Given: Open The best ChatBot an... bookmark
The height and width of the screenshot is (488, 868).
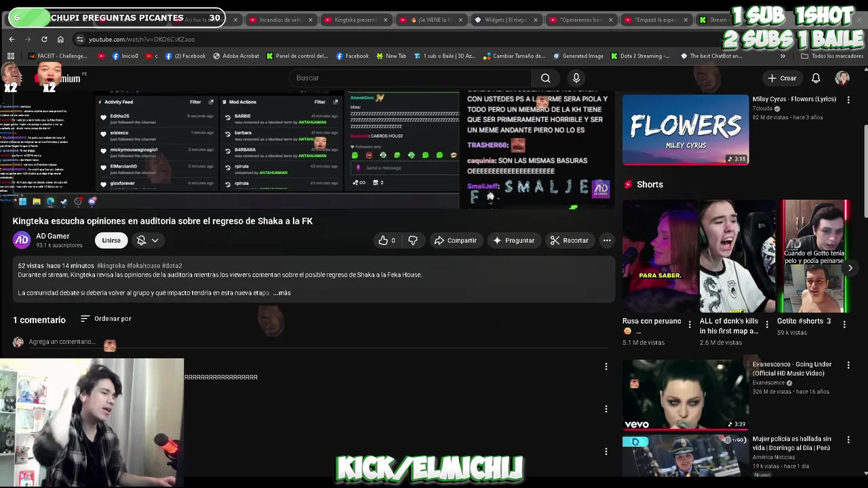Looking at the screenshot, I should tap(711, 56).
